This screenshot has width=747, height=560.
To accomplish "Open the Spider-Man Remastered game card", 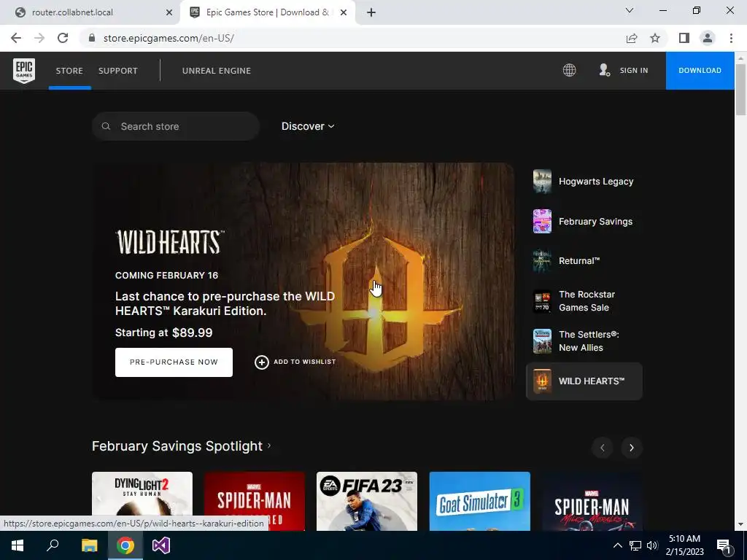I will coord(255,501).
